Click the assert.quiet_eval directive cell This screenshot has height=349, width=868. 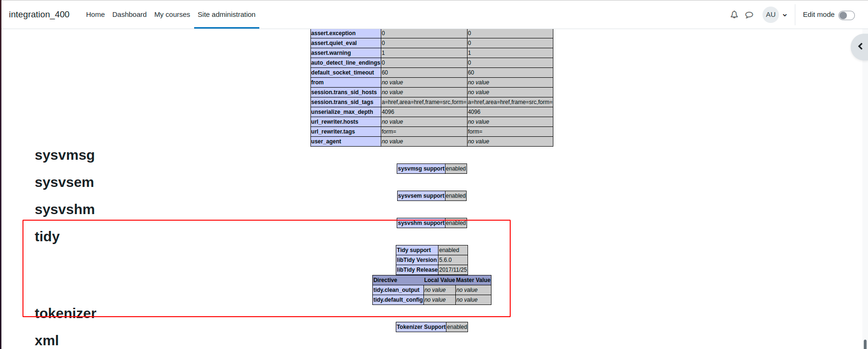[346, 43]
